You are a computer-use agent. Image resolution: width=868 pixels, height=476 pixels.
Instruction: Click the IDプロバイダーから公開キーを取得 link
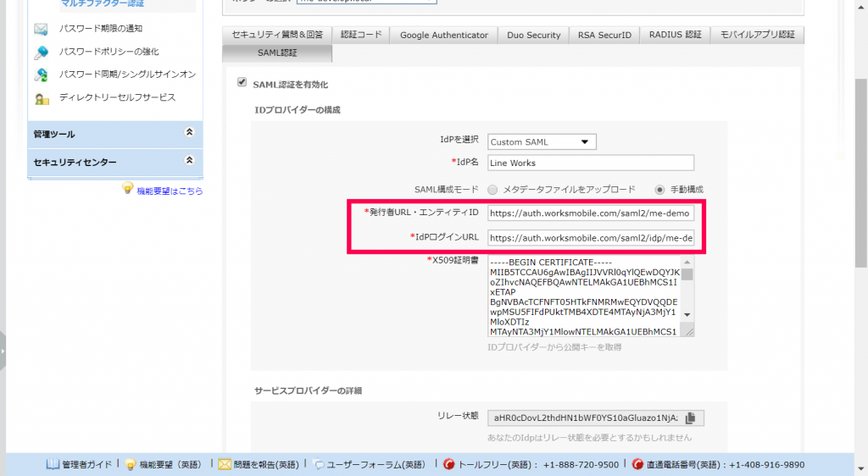pos(554,348)
